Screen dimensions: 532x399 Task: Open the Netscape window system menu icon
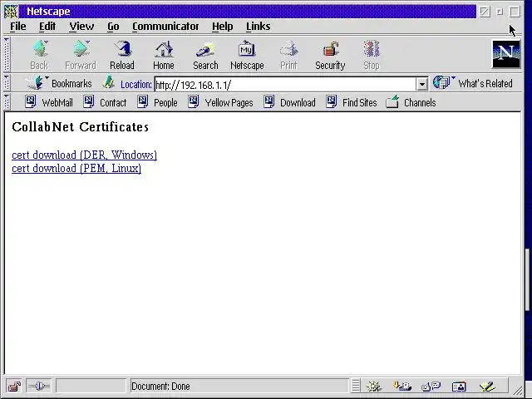point(11,12)
